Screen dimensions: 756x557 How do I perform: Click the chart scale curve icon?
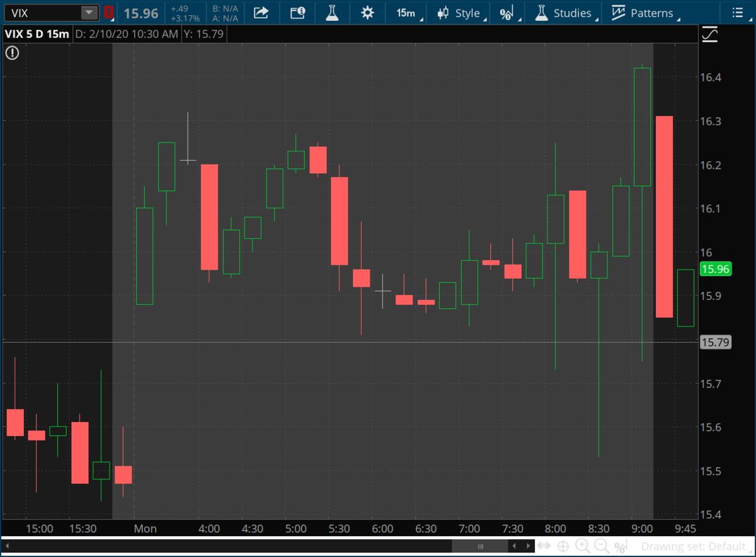709,34
